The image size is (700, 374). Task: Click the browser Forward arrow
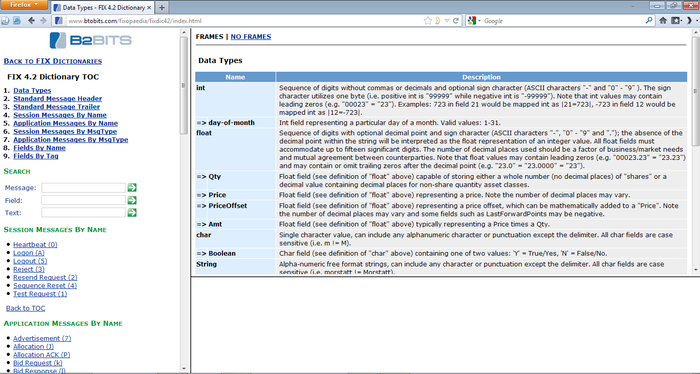coord(43,21)
